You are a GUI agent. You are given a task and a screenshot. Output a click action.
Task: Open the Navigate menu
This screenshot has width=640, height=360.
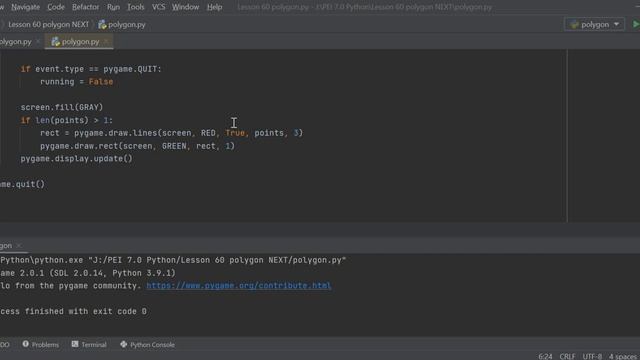tap(25, 7)
